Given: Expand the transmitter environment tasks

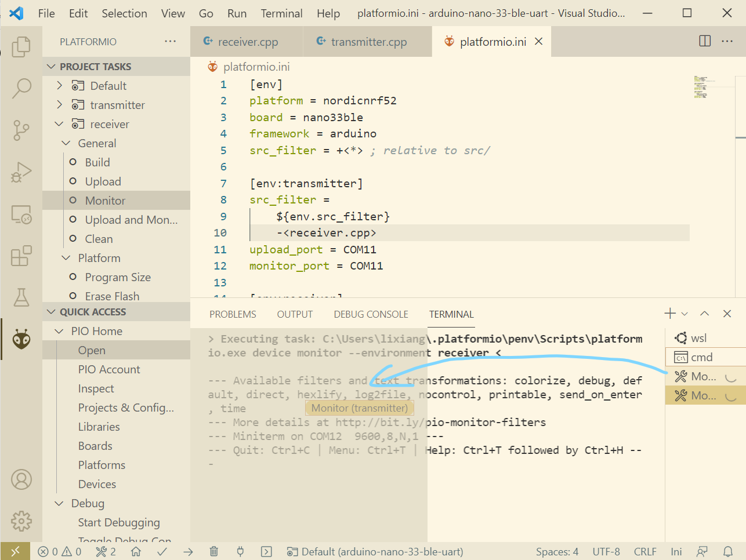Looking at the screenshot, I should [59, 105].
